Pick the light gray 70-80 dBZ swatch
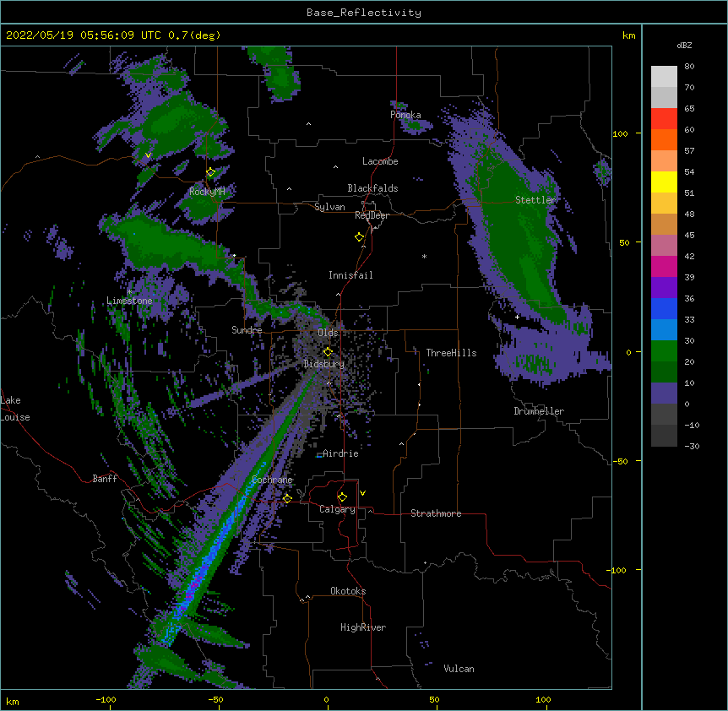The height and width of the screenshot is (711, 728). pyautogui.click(x=664, y=77)
